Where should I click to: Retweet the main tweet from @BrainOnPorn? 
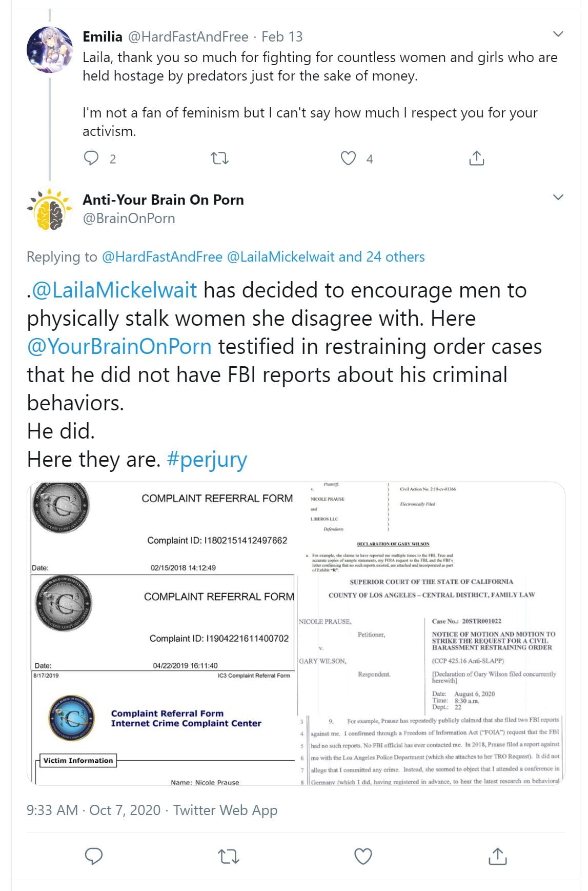[228, 856]
